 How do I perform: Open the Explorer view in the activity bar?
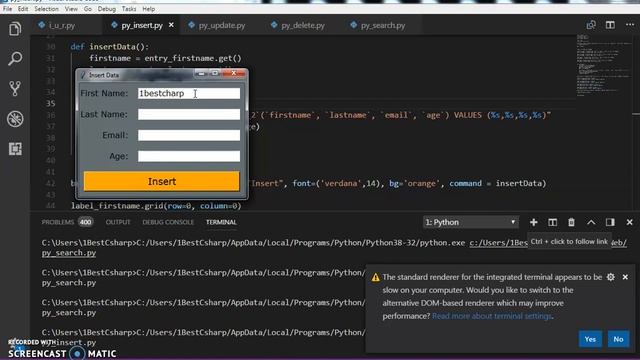click(15, 29)
